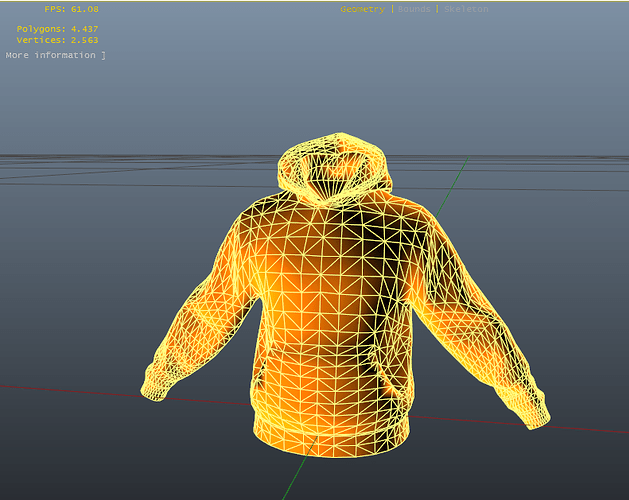Viewport: 629px width, 500px height.
Task: Expand the More information section
Action: (x=55, y=55)
